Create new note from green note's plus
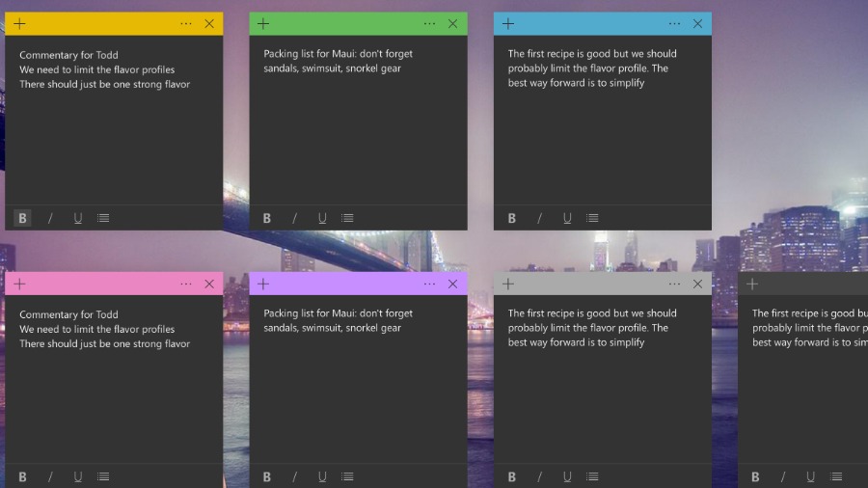The image size is (868, 488). [x=263, y=24]
